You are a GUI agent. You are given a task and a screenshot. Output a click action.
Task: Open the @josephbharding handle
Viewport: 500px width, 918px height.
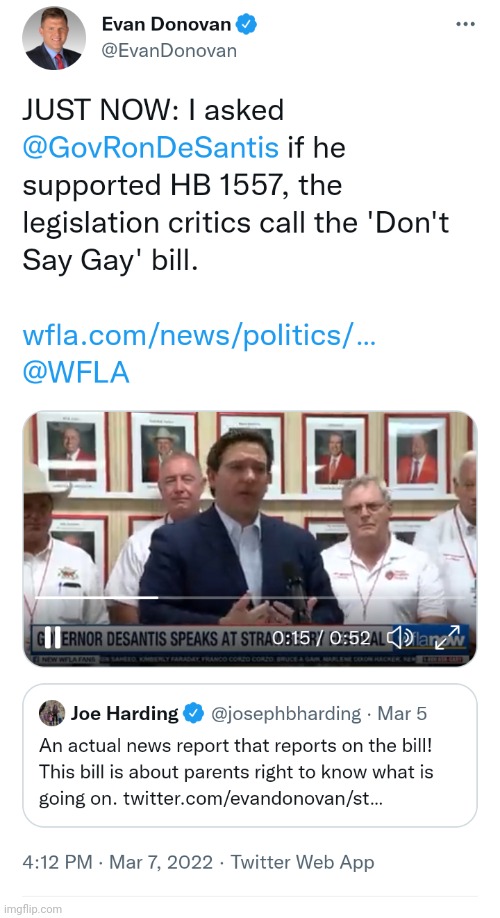coord(285,714)
